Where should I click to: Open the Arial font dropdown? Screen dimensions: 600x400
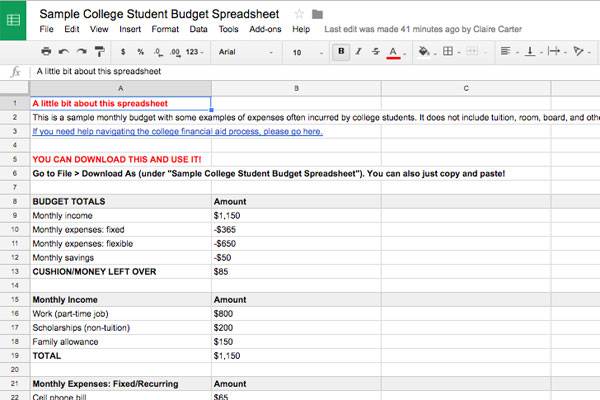(x=245, y=52)
